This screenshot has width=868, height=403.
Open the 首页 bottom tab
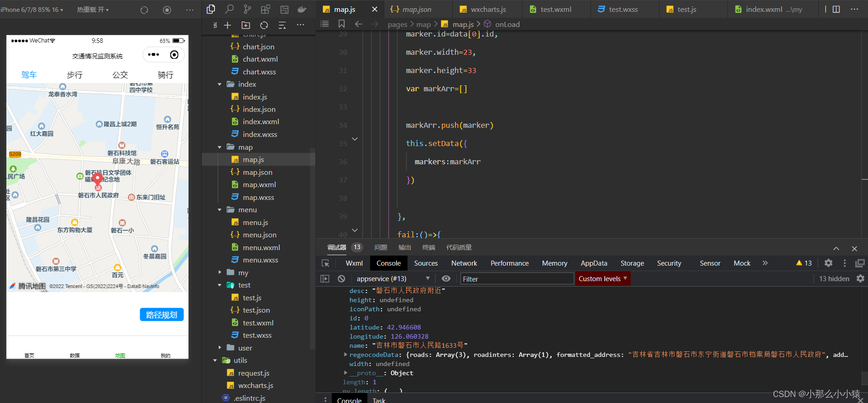pos(29,355)
